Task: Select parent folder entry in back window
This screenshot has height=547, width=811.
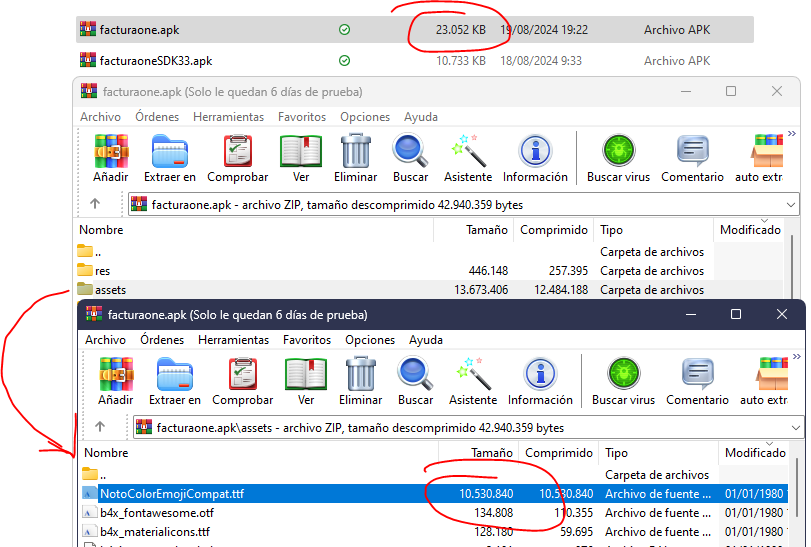Action: pyautogui.click(x=429, y=252)
